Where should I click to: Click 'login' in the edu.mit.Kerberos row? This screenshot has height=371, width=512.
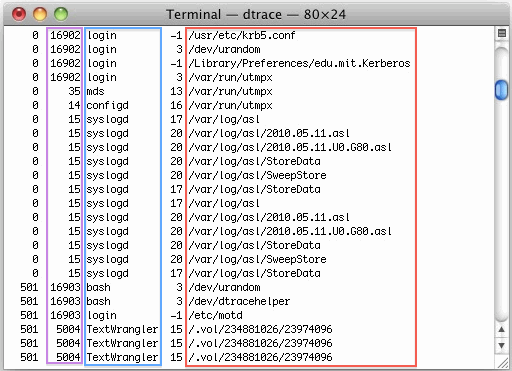click(102, 63)
